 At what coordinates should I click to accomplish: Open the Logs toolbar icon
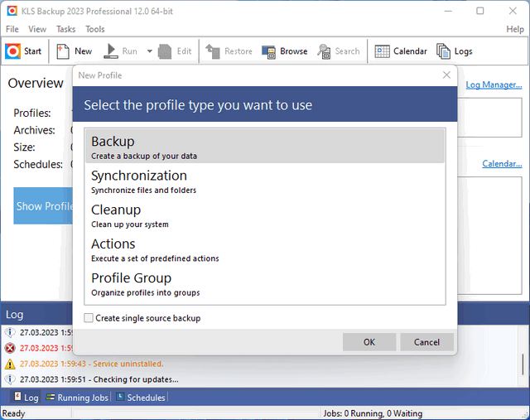pyautogui.click(x=444, y=51)
